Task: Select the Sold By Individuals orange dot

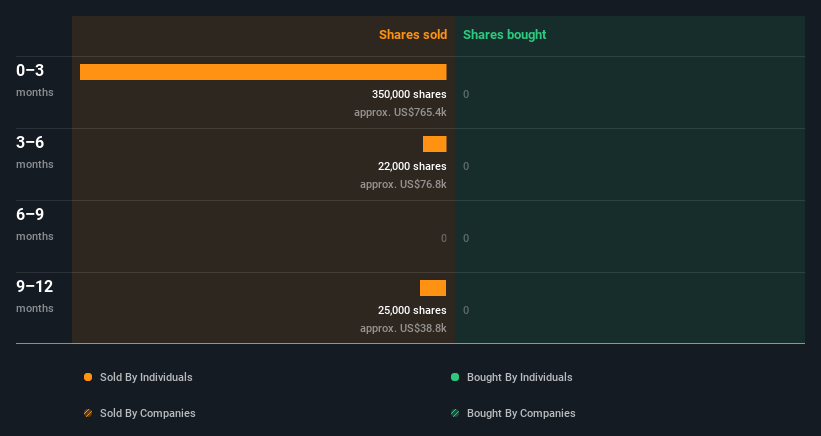Action: tap(88, 377)
